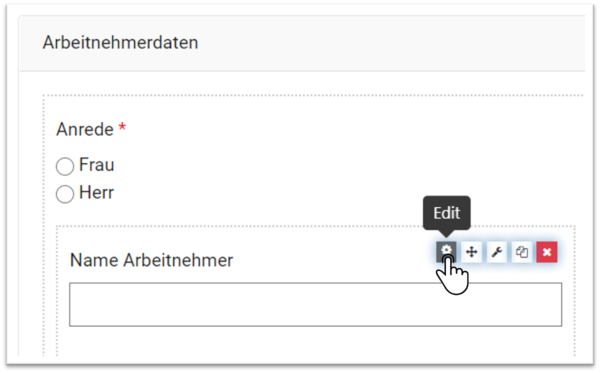Click the dark Edit tooltip bubble
The image size is (600, 373).
pyautogui.click(x=447, y=213)
